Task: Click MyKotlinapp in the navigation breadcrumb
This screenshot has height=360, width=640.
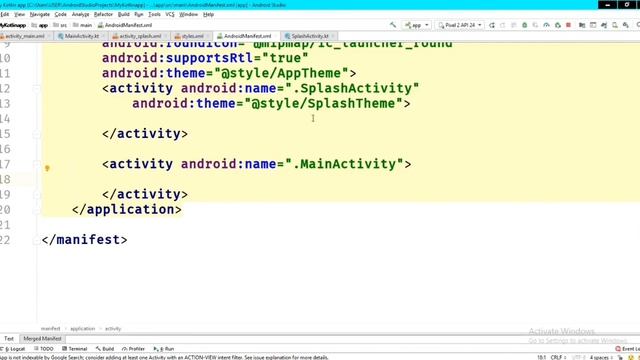Action: coord(13,25)
